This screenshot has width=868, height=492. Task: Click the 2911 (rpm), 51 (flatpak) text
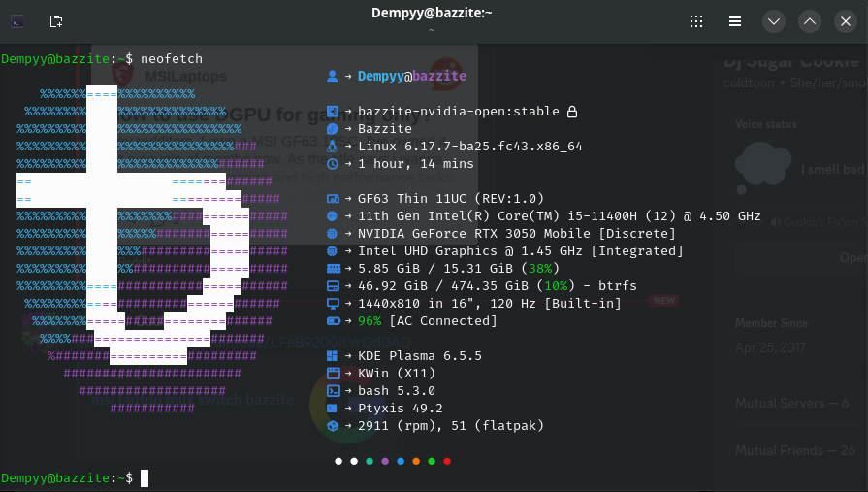(451, 425)
